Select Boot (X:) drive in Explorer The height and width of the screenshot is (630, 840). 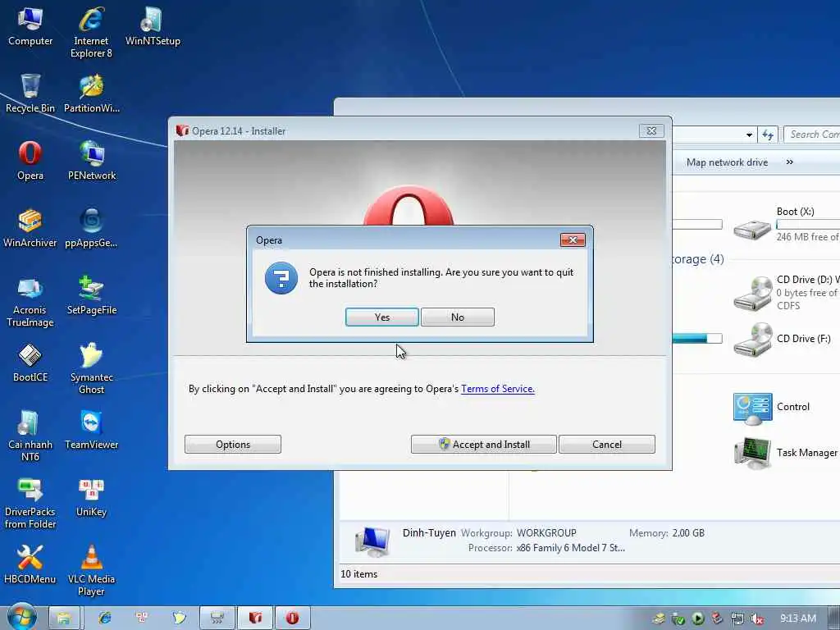tap(787, 224)
